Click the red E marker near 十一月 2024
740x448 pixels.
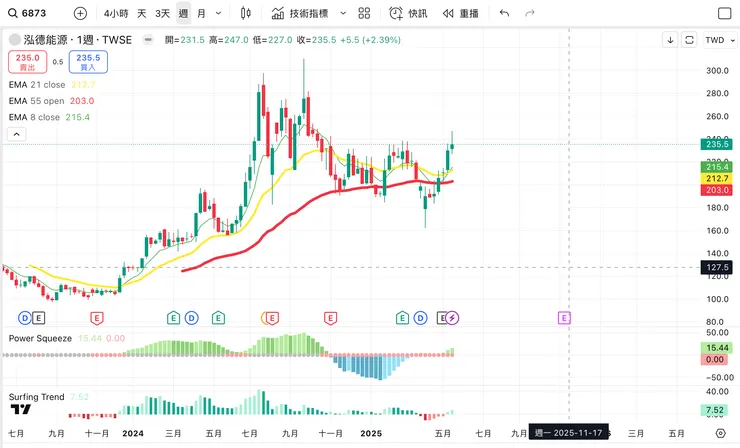pos(330,319)
